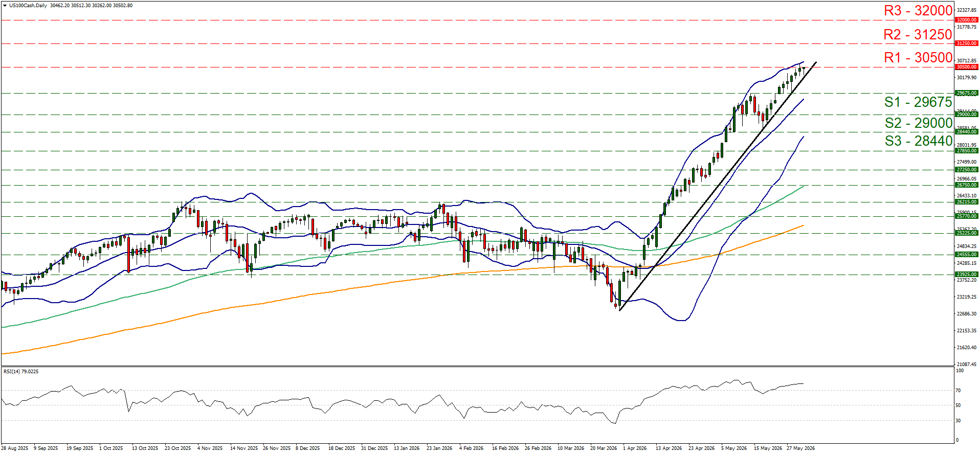
Task: Click the 26 Nov 2025 date label
Action: [x=277, y=448]
